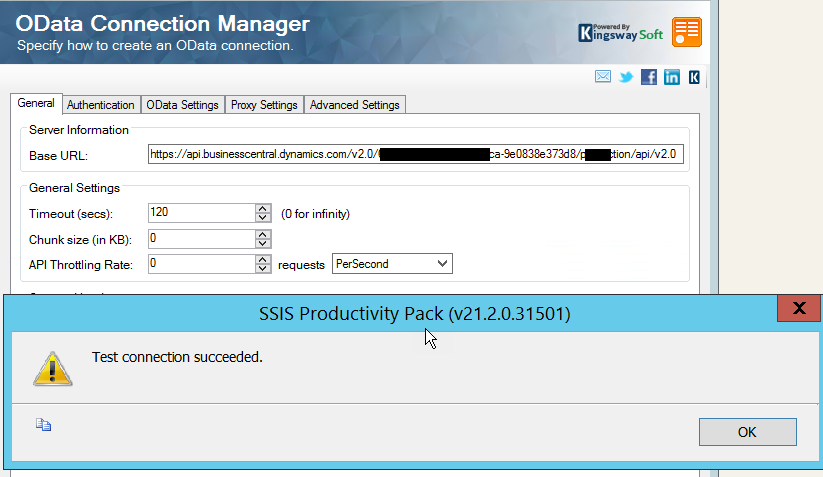Switch to the Authentication tab

pos(100,105)
